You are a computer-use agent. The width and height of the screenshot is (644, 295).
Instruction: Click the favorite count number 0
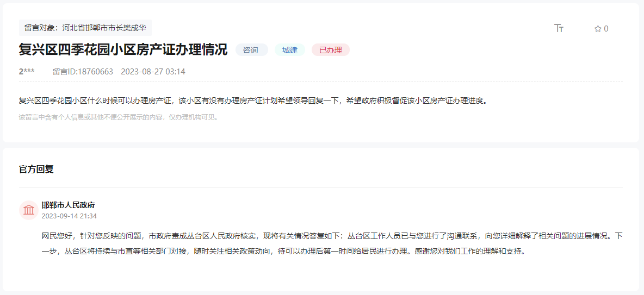click(x=606, y=29)
